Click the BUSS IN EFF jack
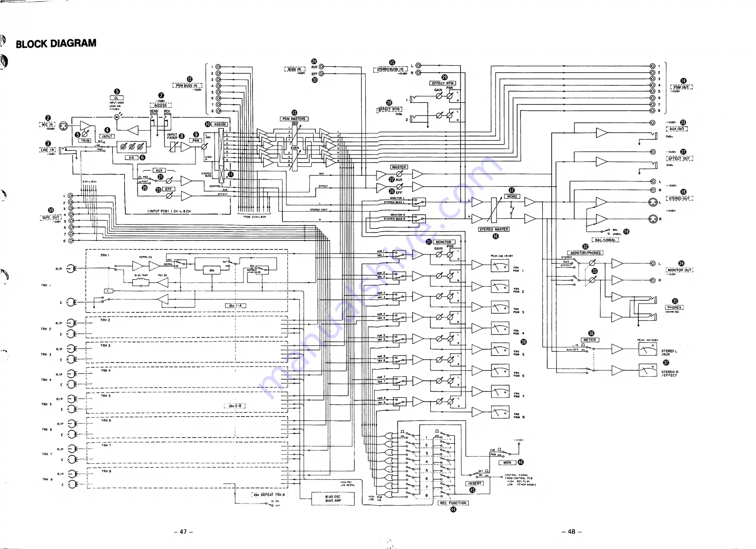Screen dimensions: 756x549 click(x=321, y=74)
